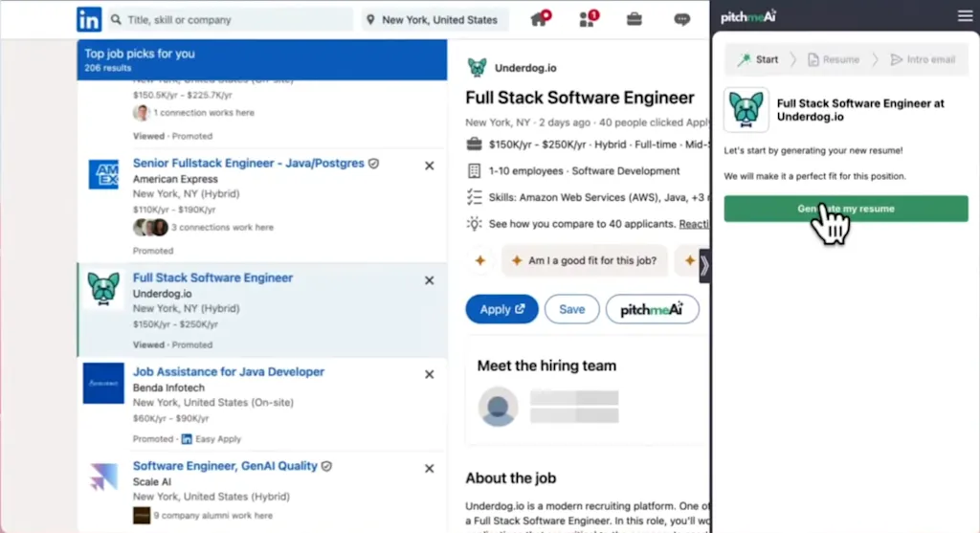Click the LinkedIn logo icon
The image size is (980, 533).
pos(89,19)
